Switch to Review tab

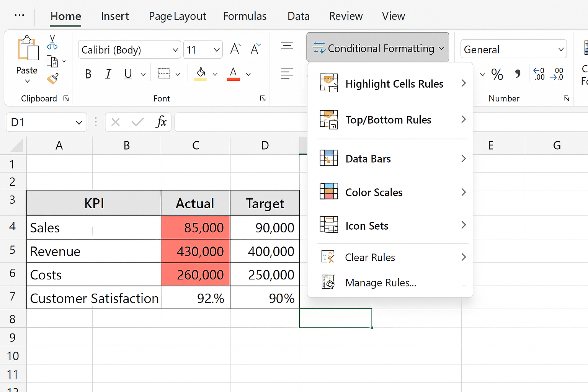pyautogui.click(x=346, y=16)
